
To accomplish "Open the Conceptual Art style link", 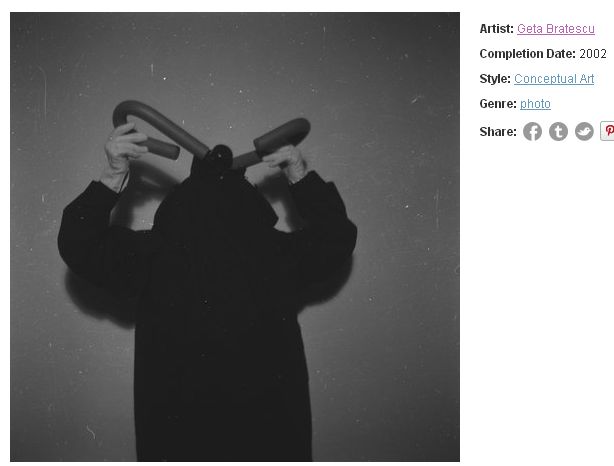I will 554,79.
